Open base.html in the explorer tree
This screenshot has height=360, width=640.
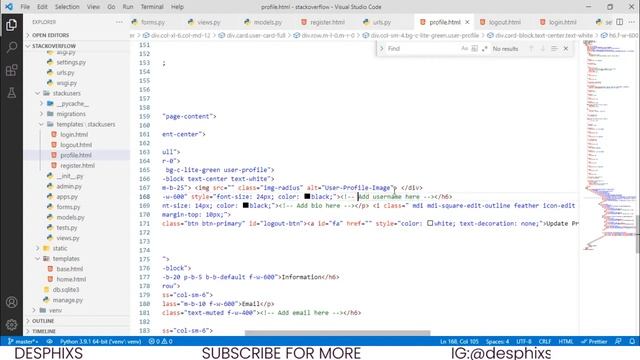[x=69, y=269]
